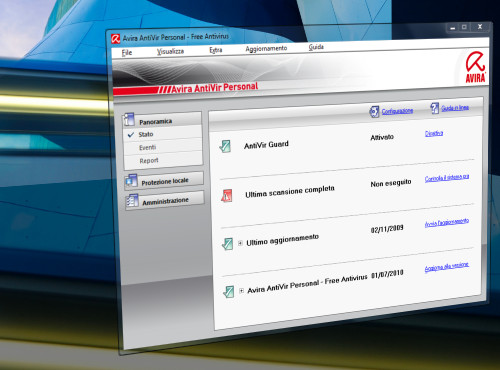The image size is (500, 370).
Task: Click the AntiVir Guard status icon
Action: (x=225, y=146)
